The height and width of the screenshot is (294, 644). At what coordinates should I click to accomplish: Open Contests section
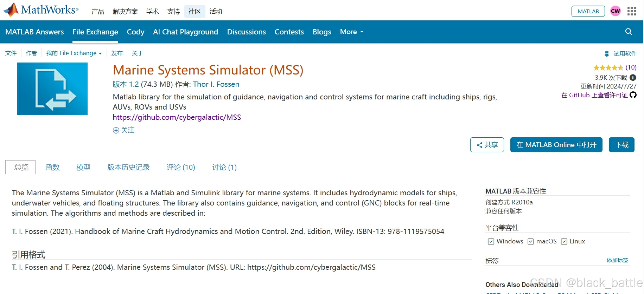[289, 32]
